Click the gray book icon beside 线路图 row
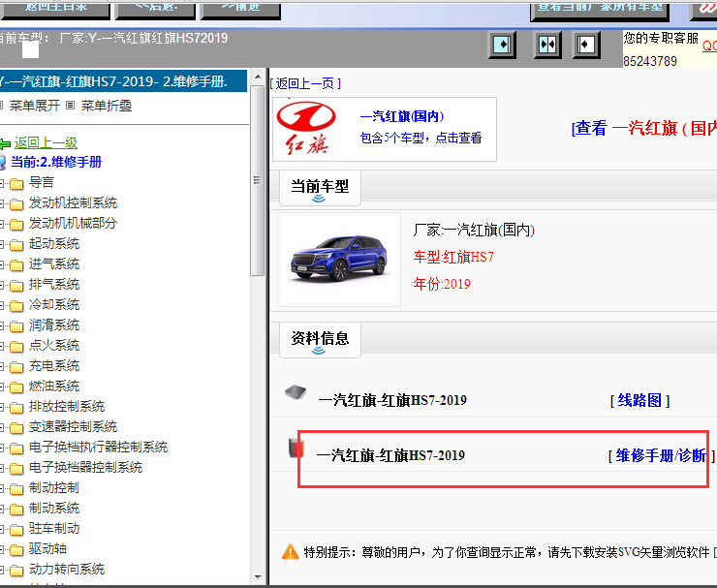The image size is (717, 588). 296,392
